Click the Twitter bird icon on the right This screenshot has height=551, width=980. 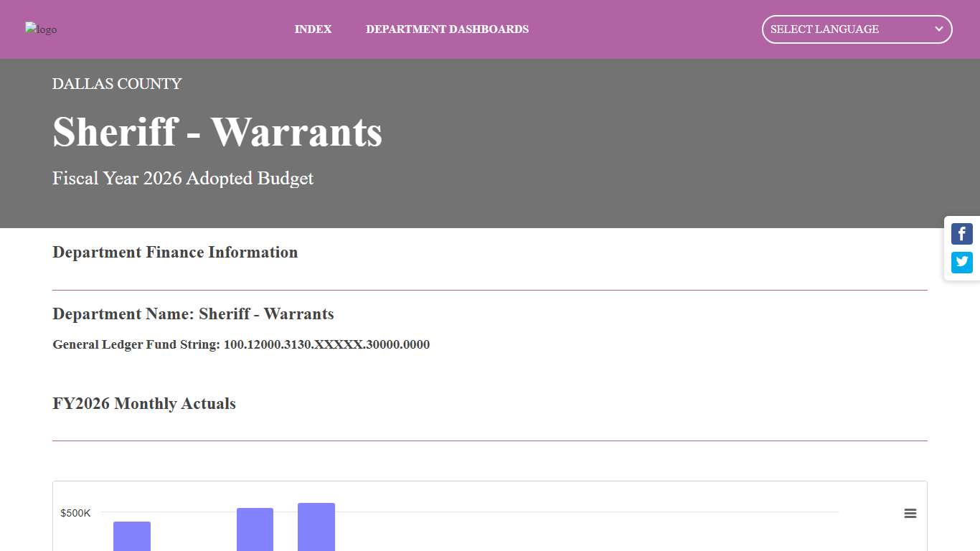click(961, 263)
